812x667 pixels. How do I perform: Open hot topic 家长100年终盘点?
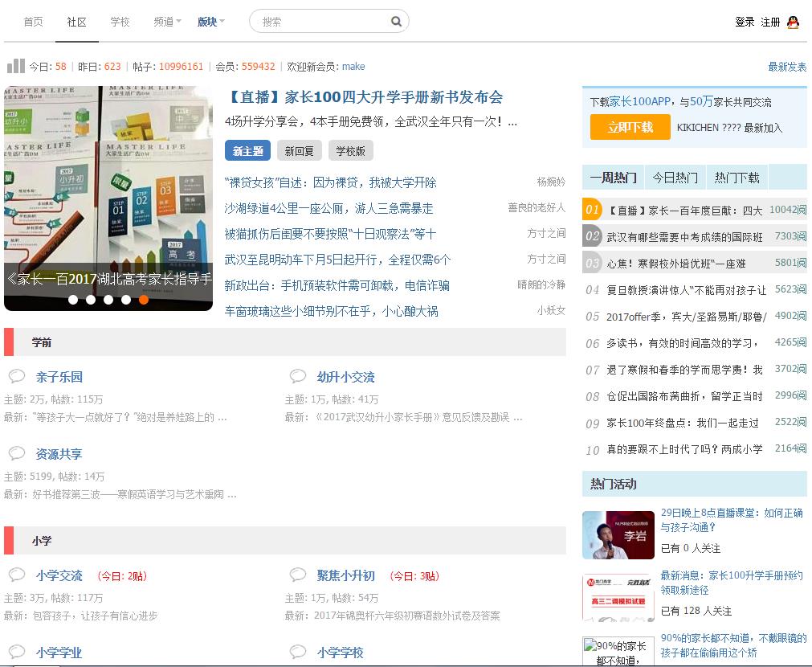pos(683,423)
